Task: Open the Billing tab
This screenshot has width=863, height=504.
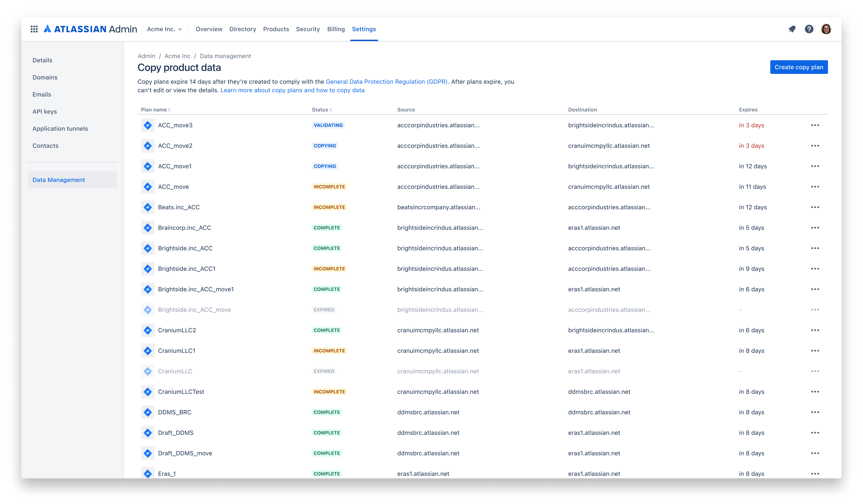Action: coord(336,29)
